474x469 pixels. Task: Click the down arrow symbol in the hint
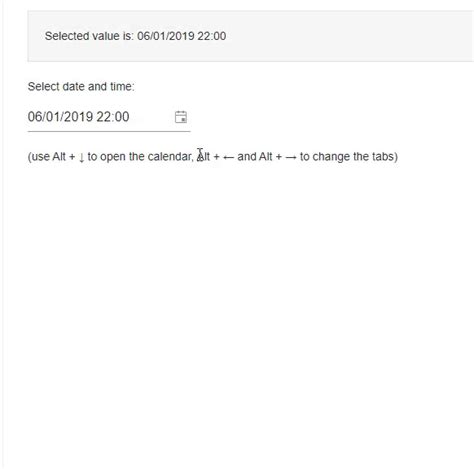[x=82, y=157]
